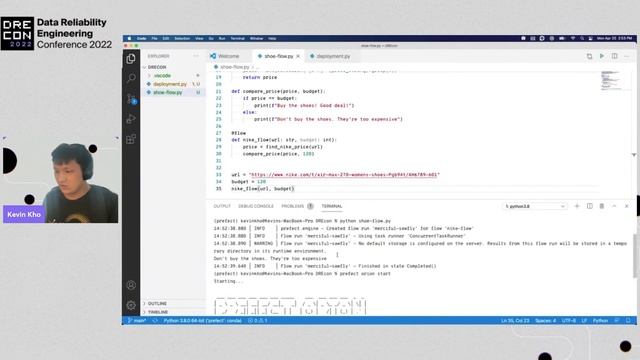Expand the TIMELINE section
This screenshot has height=360, width=640.
pos(173,312)
